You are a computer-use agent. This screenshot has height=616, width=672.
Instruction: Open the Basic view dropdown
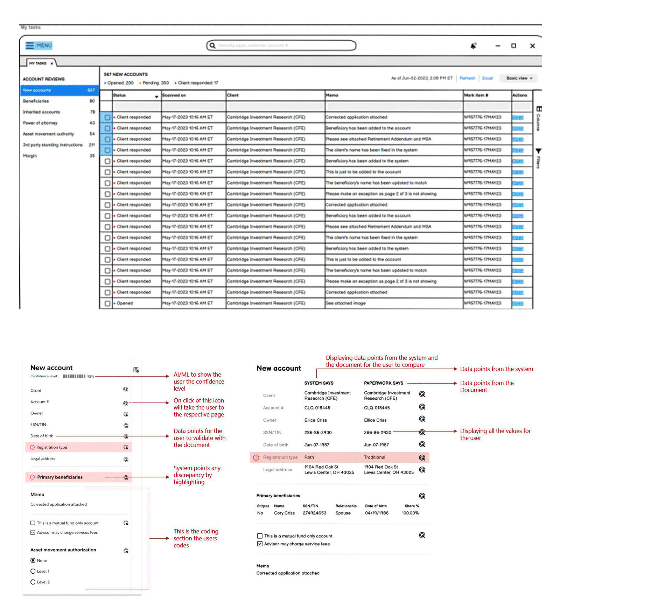[519, 78]
